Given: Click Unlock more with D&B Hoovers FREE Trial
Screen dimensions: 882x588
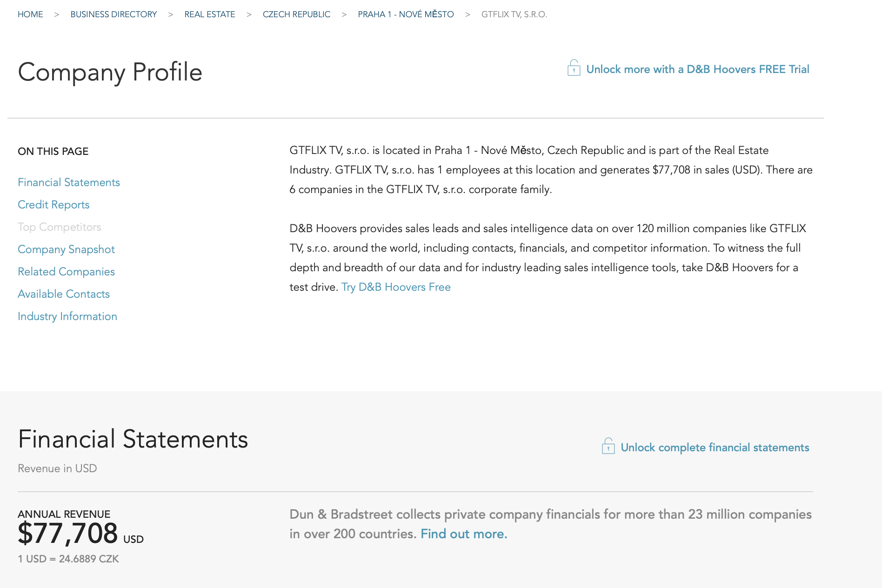Looking at the screenshot, I should [697, 69].
